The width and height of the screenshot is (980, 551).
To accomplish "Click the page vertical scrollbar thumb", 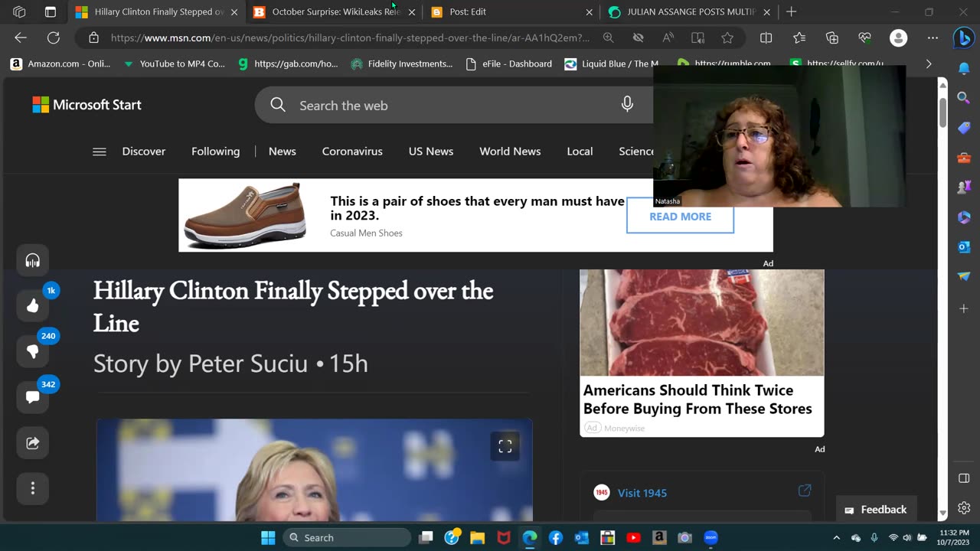I will coord(942,112).
